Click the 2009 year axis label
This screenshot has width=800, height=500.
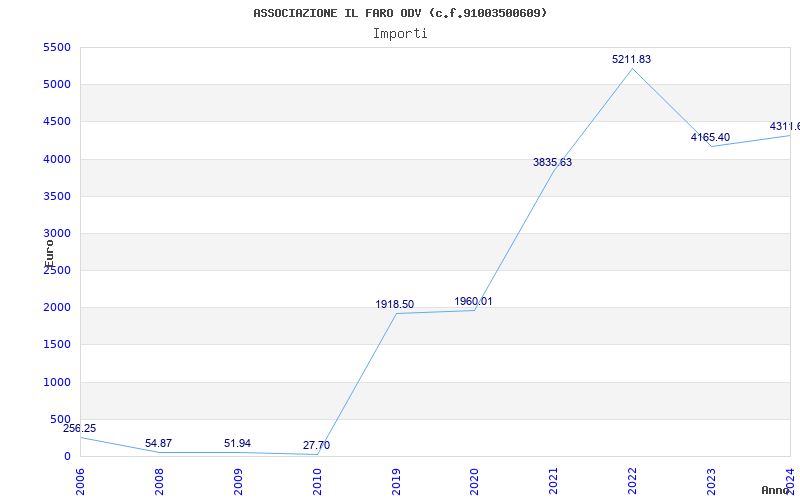pyautogui.click(x=238, y=481)
